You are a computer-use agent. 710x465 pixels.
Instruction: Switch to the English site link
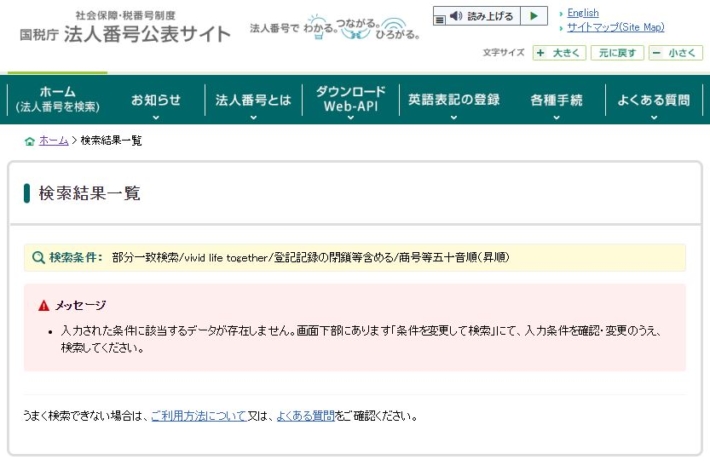coord(583,13)
